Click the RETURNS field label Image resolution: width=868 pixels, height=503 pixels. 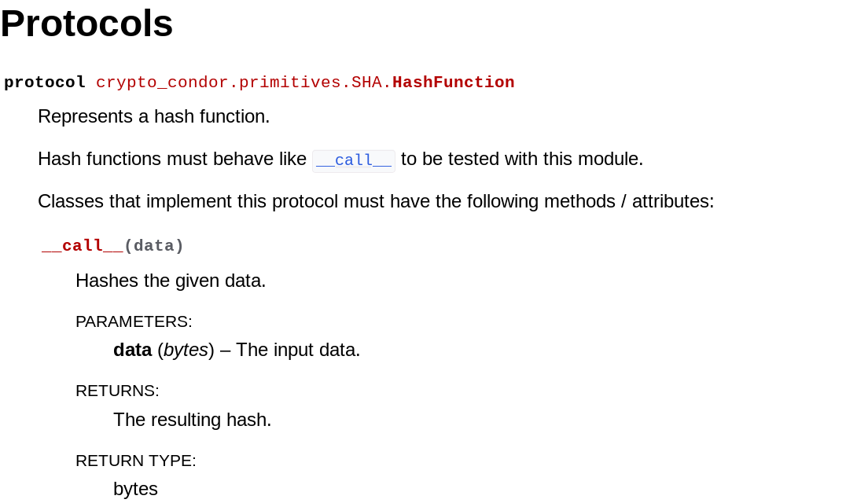click(117, 391)
